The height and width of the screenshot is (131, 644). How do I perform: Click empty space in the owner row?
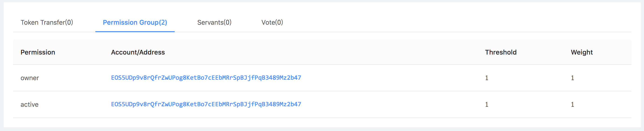[x=392, y=78]
